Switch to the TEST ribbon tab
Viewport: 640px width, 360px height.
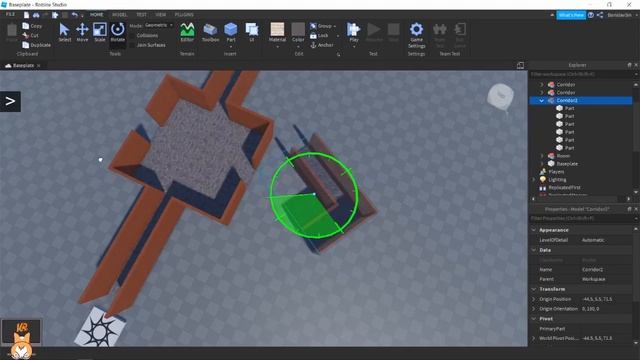pyautogui.click(x=141, y=15)
